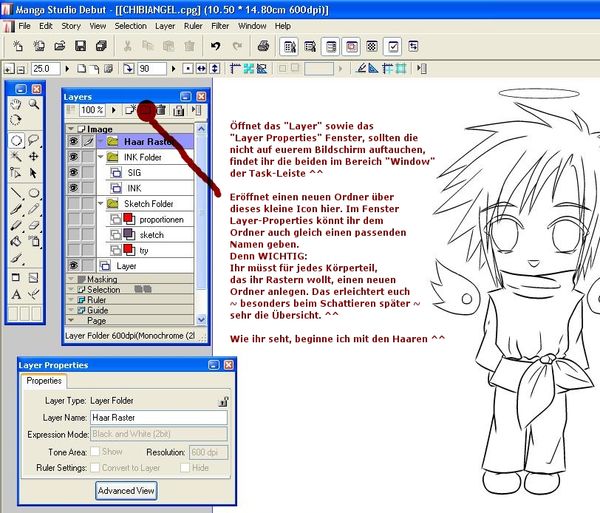The image size is (600, 513).
Task: Collapse the Image section triangle
Action: pyautogui.click(x=71, y=129)
